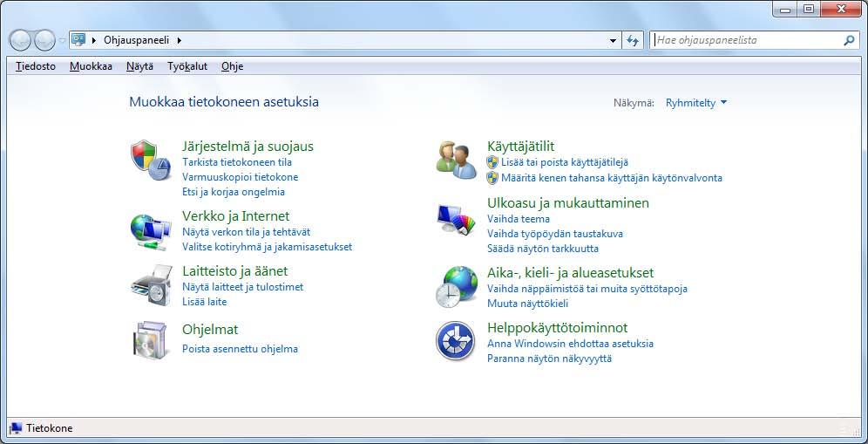This screenshot has width=868, height=444.
Task: Go back with the Back arrow button
Action: click(x=20, y=40)
